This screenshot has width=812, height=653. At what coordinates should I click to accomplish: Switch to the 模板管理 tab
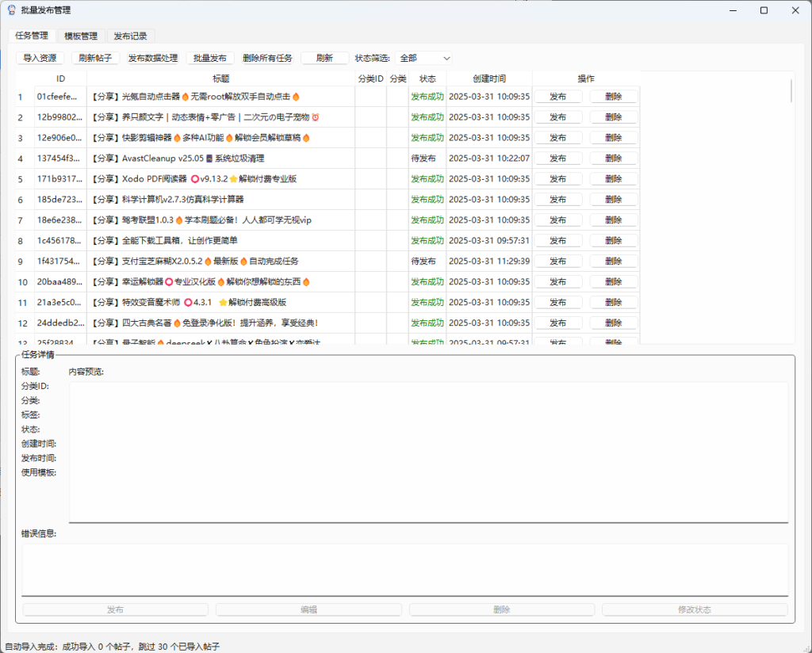point(81,36)
